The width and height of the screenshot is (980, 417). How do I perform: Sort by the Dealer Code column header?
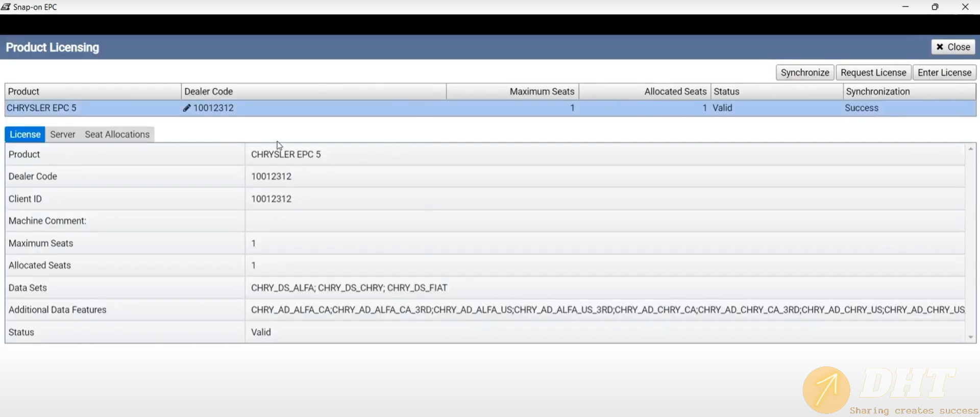tap(313, 91)
